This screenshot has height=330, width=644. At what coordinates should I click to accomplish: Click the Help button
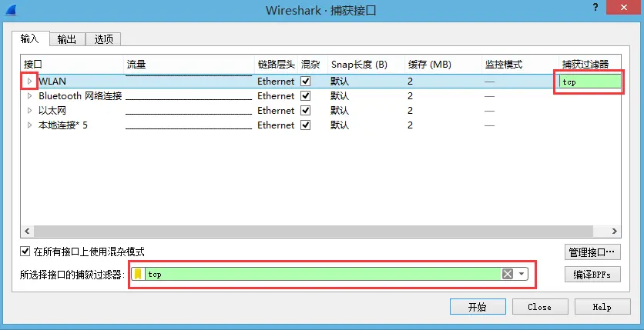tap(602, 307)
